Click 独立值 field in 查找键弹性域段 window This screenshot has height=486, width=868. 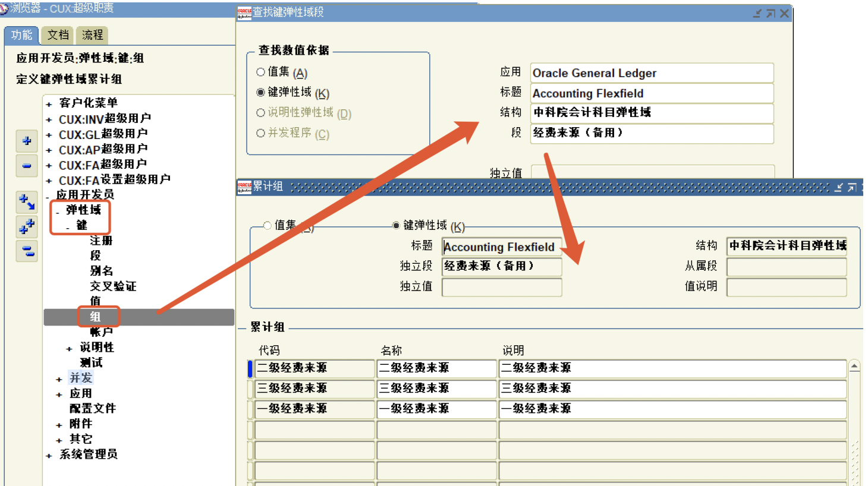coord(652,172)
